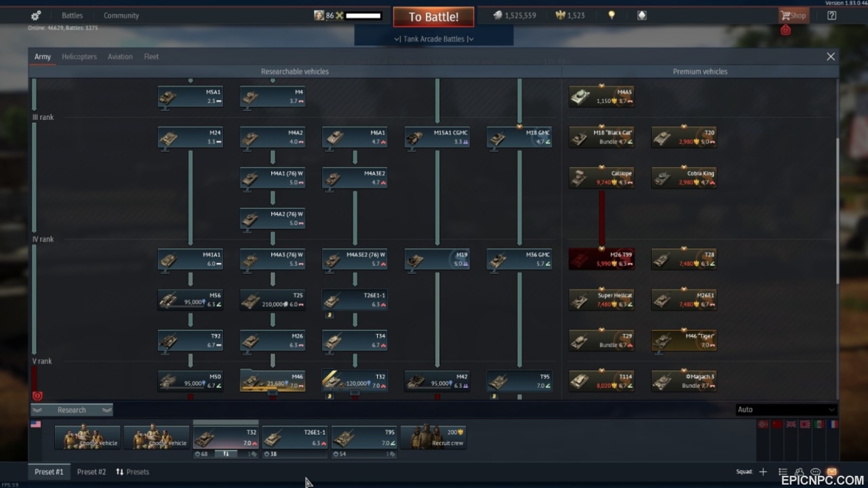Click the first Choose vehicle crew slot
Screen dimensions: 868x488
(x=87, y=437)
